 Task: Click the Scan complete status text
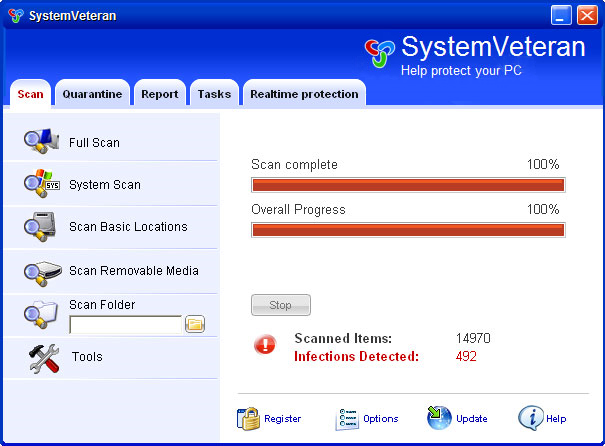(294, 165)
